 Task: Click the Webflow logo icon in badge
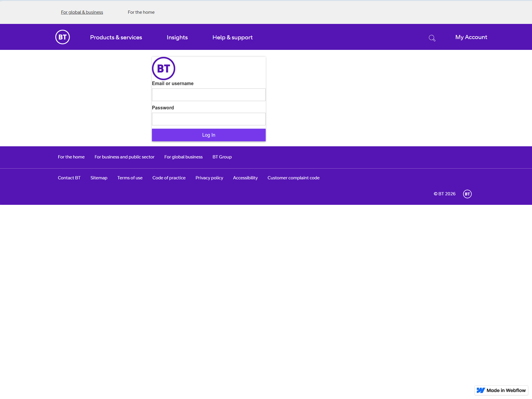pos(481,390)
